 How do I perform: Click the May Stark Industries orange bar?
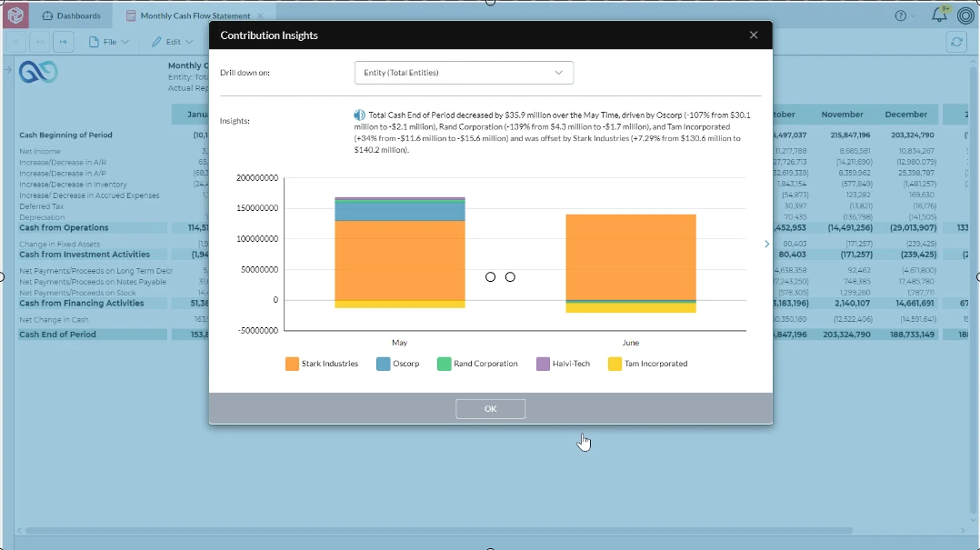pyautogui.click(x=400, y=260)
